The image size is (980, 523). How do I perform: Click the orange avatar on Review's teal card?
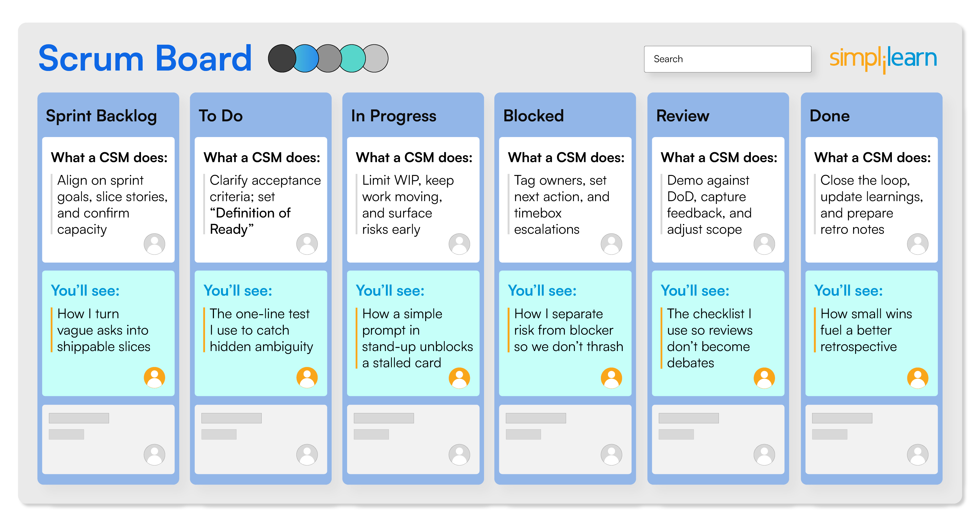click(x=764, y=378)
